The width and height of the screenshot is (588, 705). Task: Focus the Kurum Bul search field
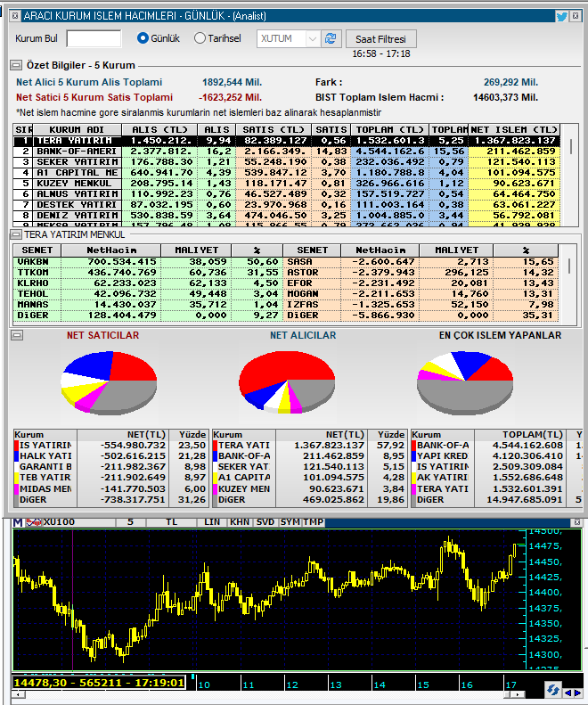pos(94,38)
